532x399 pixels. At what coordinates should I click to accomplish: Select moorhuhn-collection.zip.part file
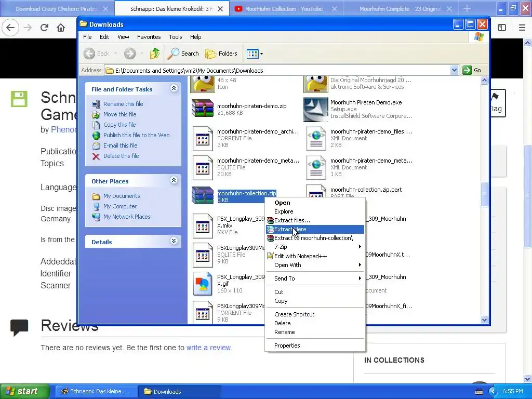tap(366, 190)
